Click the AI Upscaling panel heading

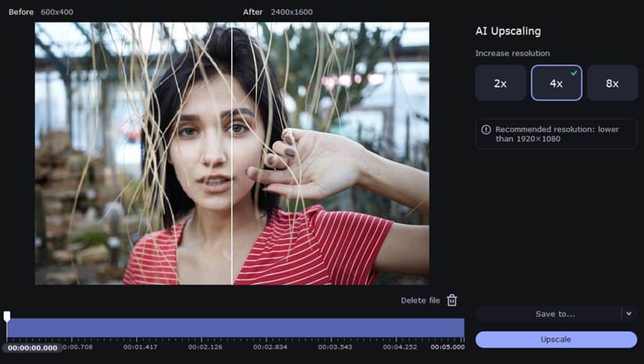[x=508, y=32]
